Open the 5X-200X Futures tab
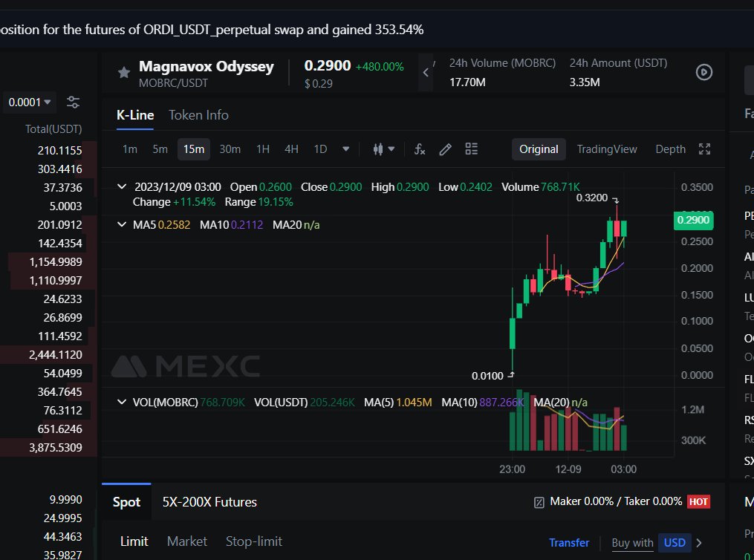The width and height of the screenshot is (754, 560). point(209,502)
